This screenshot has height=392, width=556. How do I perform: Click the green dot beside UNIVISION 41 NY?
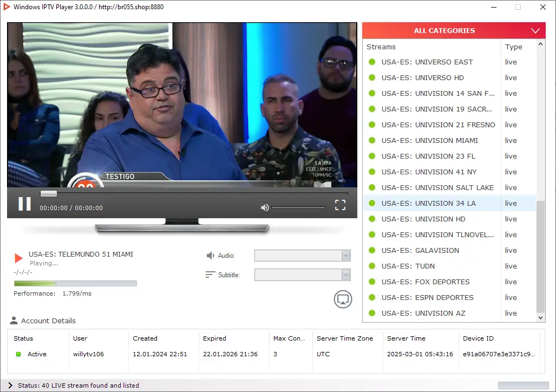[372, 172]
